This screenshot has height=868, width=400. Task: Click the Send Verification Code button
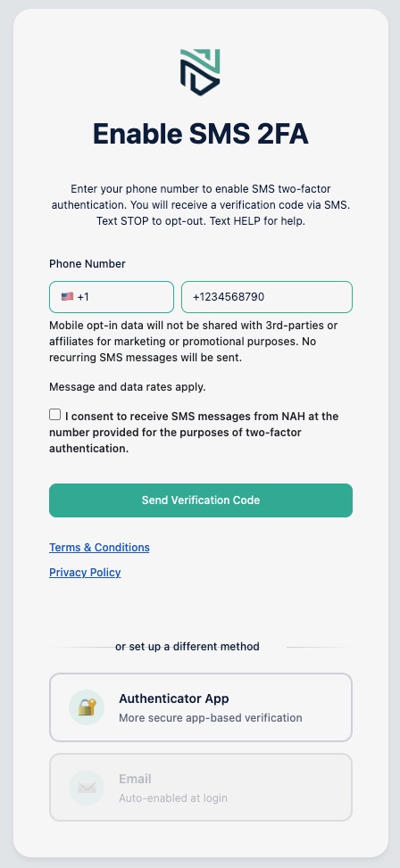coord(201,500)
